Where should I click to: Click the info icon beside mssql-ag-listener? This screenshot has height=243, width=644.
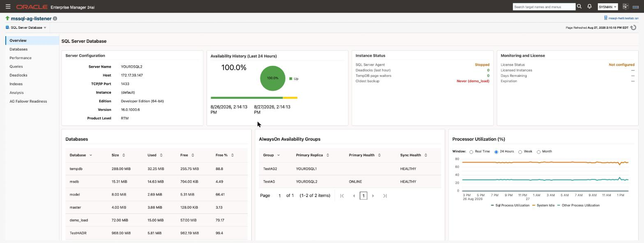pos(55,18)
